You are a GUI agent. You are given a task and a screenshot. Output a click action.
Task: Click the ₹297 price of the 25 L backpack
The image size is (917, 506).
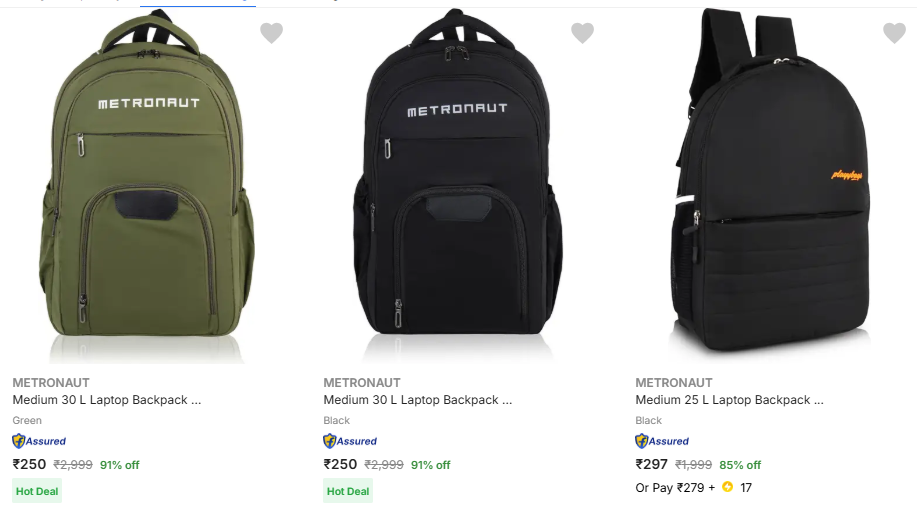(652, 464)
